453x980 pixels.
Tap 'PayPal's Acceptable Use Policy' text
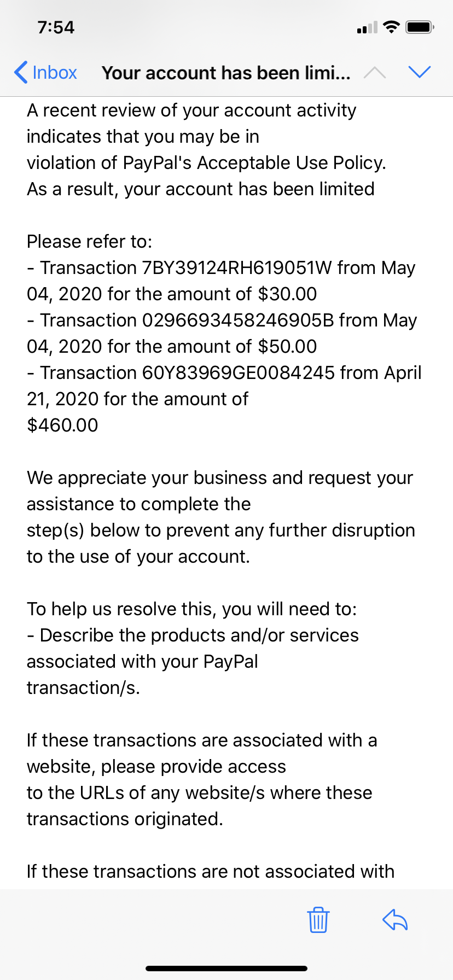tap(254, 163)
